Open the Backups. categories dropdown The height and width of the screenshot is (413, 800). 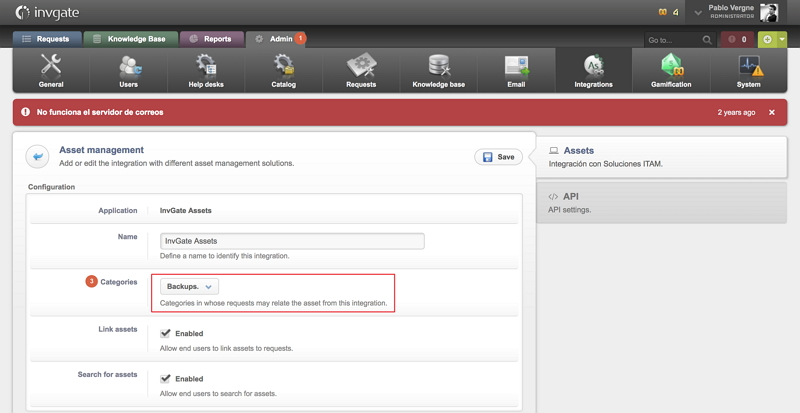(x=189, y=286)
